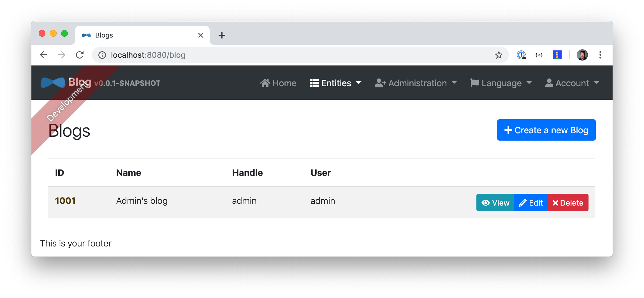Open the Chrome profile avatar
The height and width of the screenshot is (298, 644).
(582, 55)
